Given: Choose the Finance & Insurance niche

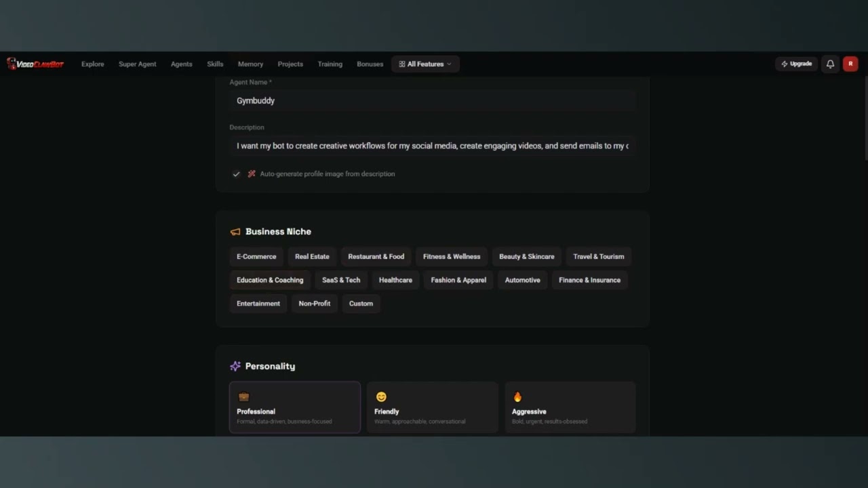Looking at the screenshot, I should (x=590, y=280).
